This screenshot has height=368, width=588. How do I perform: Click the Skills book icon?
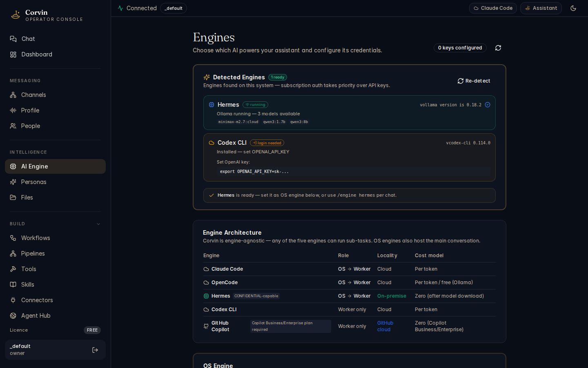pos(13,285)
